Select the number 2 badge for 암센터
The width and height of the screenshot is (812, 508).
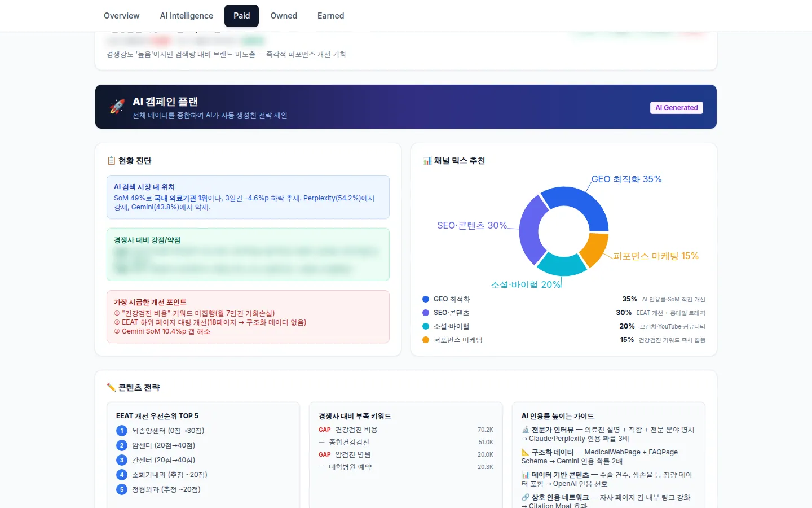122,445
